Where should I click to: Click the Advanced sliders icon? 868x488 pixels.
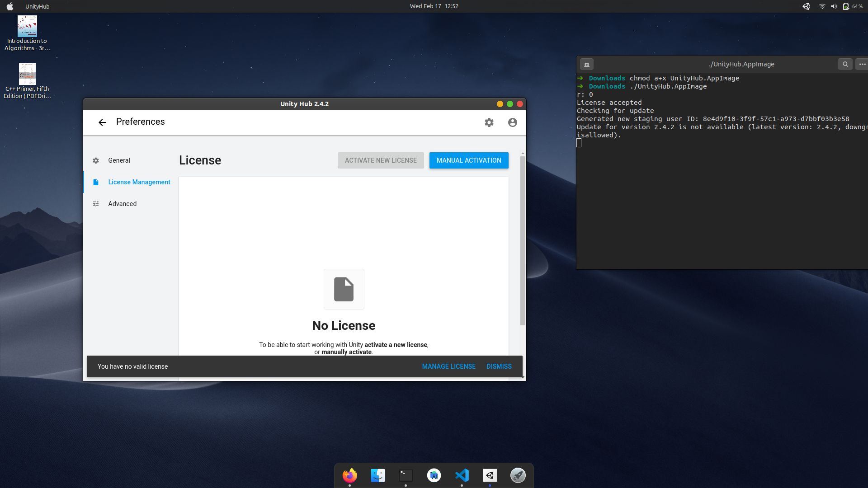coord(96,204)
